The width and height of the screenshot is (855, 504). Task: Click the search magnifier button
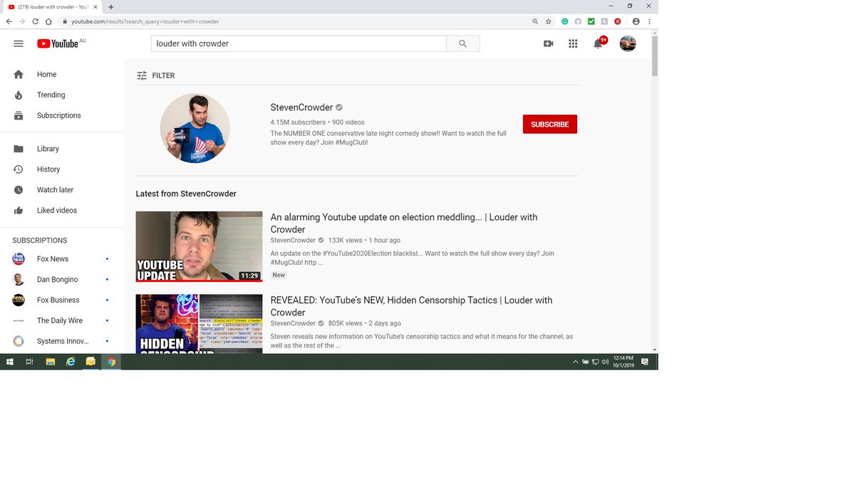[463, 43]
